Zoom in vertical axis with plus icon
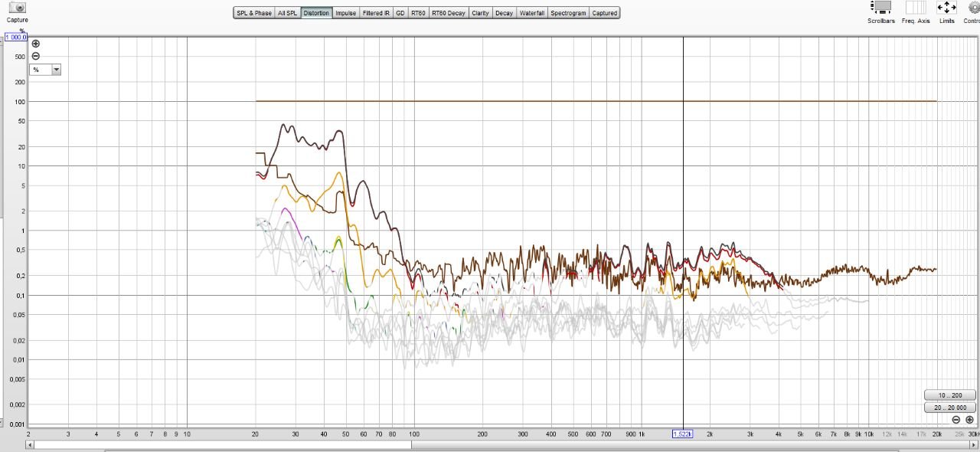 (35, 44)
